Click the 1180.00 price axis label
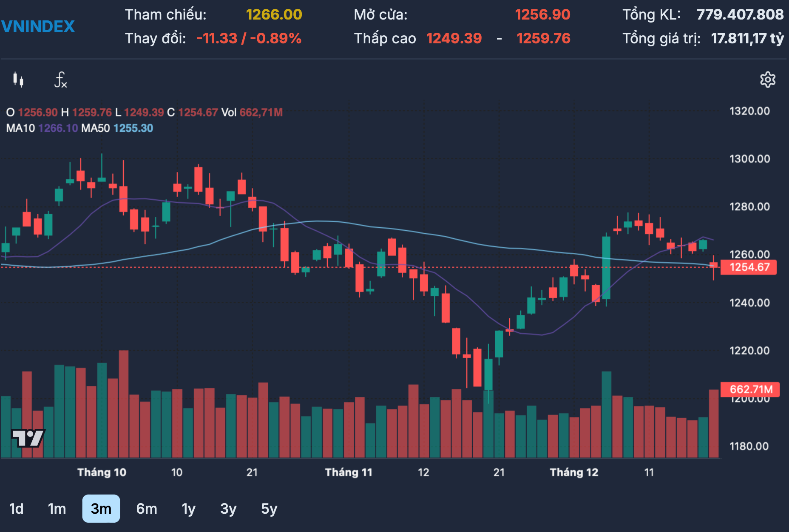This screenshot has height=532, width=789. [749, 446]
